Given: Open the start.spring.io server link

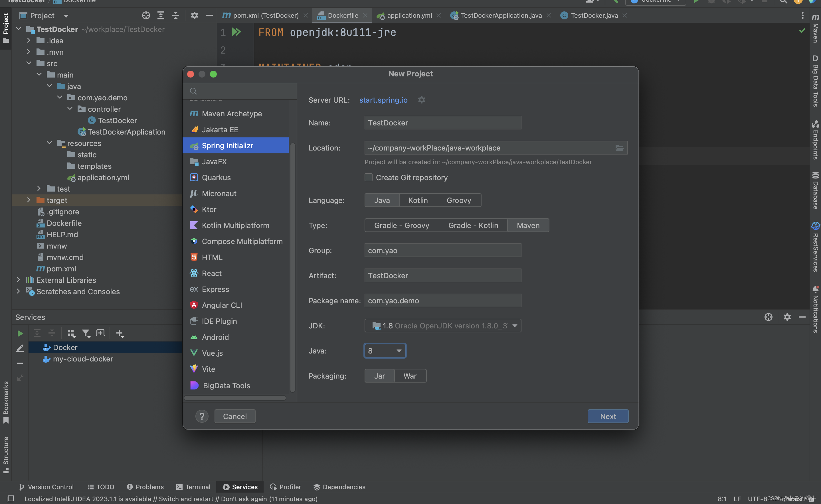Looking at the screenshot, I should point(383,100).
